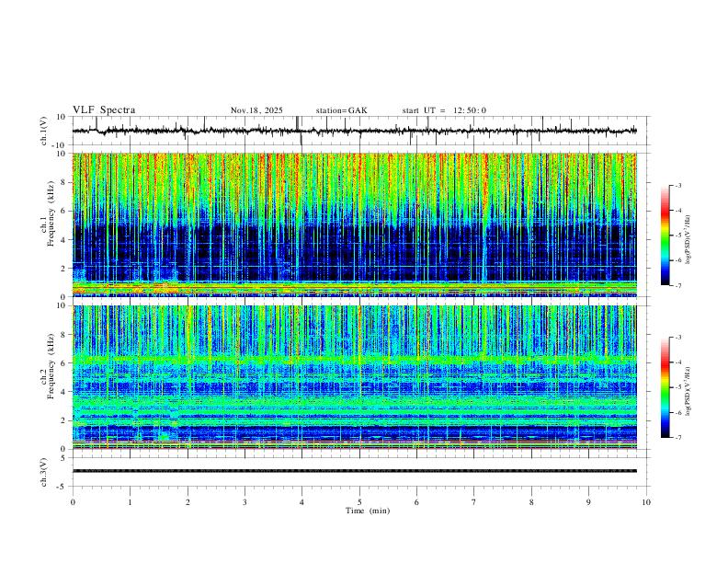Image resolution: width=728 pixels, height=563 pixels.
Task: Click the 'station=GAK' label
Action: tap(342, 110)
